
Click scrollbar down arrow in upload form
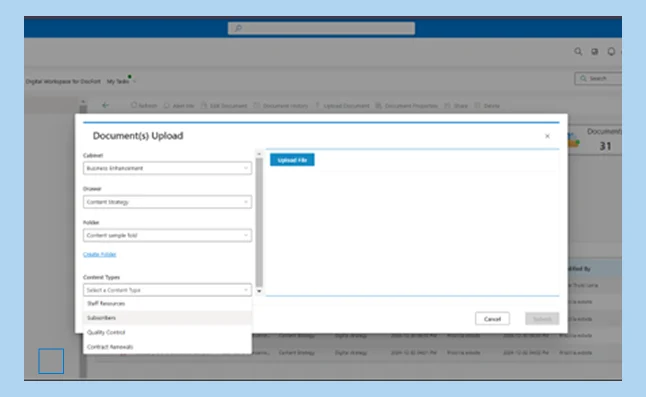(x=259, y=291)
